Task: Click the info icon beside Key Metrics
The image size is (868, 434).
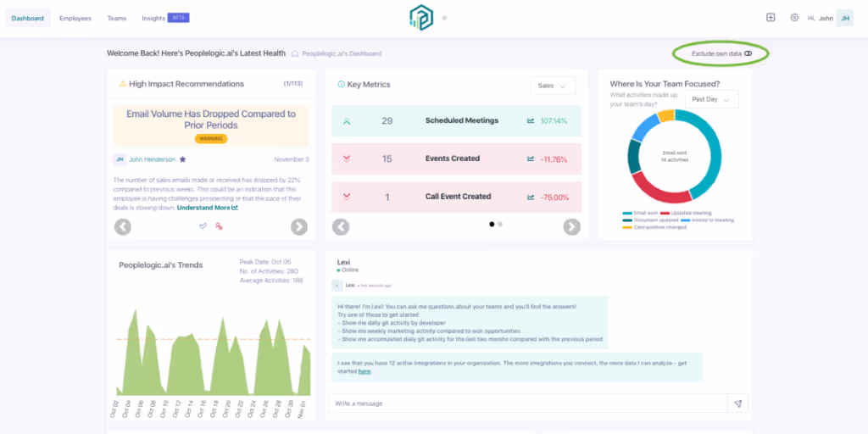Action: click(x=341, y=85)
